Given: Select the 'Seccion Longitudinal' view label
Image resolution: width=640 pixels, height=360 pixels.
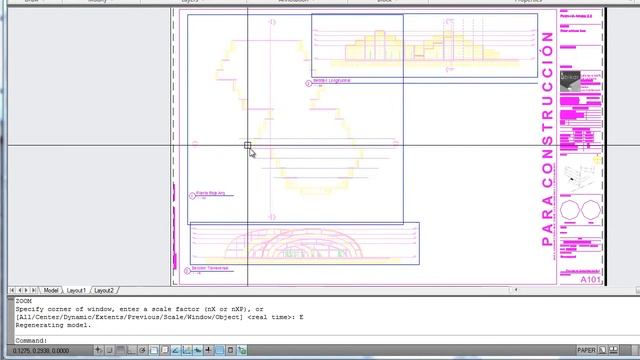Looking at the screenshot, I should (331, 80).
